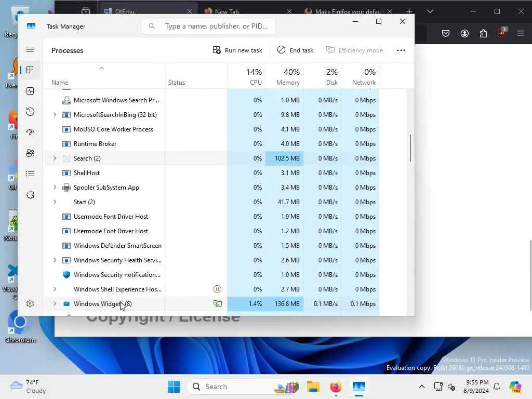
Task: Open Firefox account icon
Action: click(x=464, y=33)
